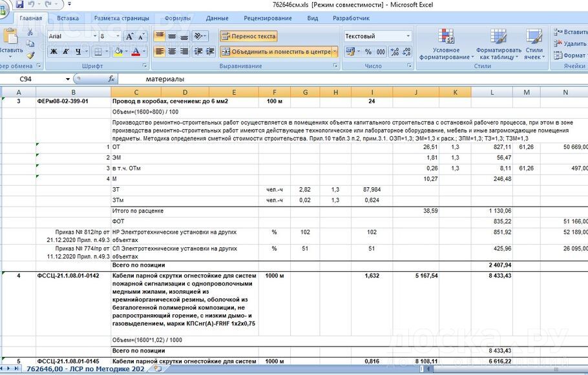Switch to the Формулы ribbon tab
The width and height of the screenshot is (588, 375).
point(177,18)
